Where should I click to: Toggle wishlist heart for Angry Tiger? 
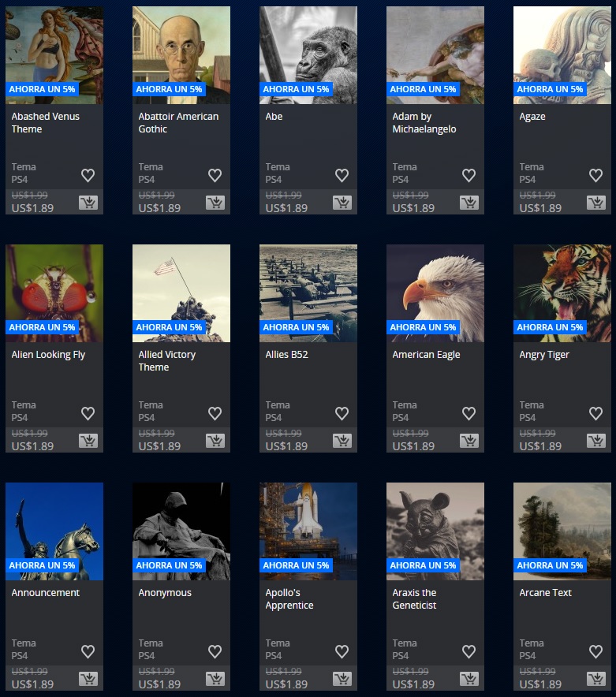[x=596, y=413]
